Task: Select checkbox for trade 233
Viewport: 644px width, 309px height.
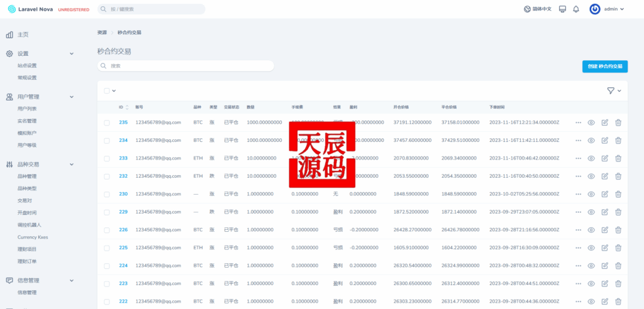Action: pos(107,158)
